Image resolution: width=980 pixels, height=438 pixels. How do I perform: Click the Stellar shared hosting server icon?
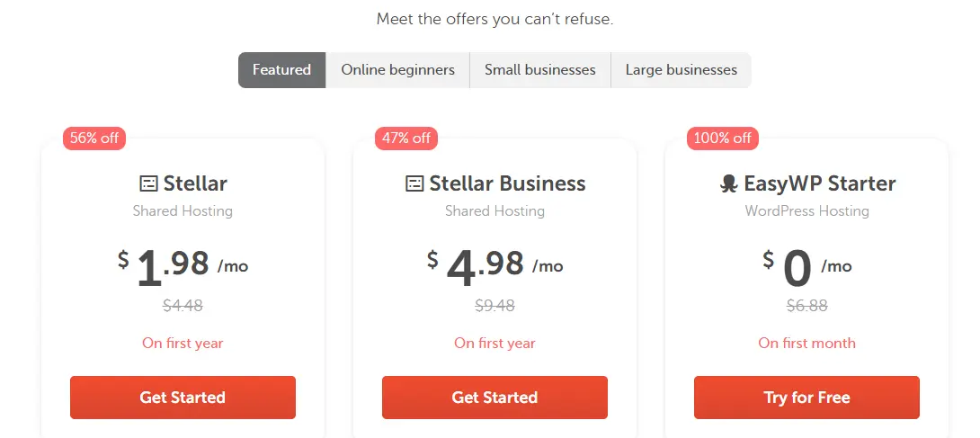pos(148,183)
